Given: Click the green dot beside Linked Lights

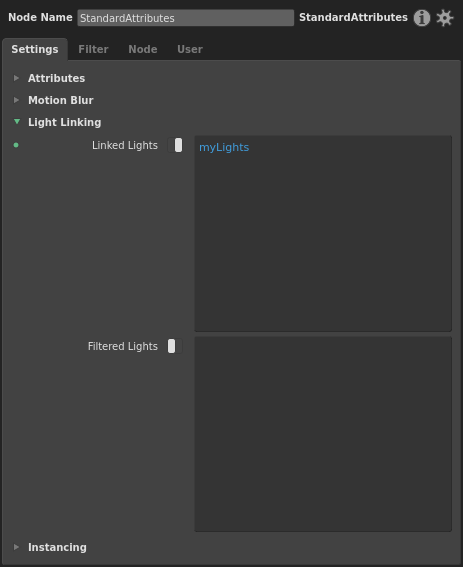Looking at the screenshot, I should tap(16, 145).
